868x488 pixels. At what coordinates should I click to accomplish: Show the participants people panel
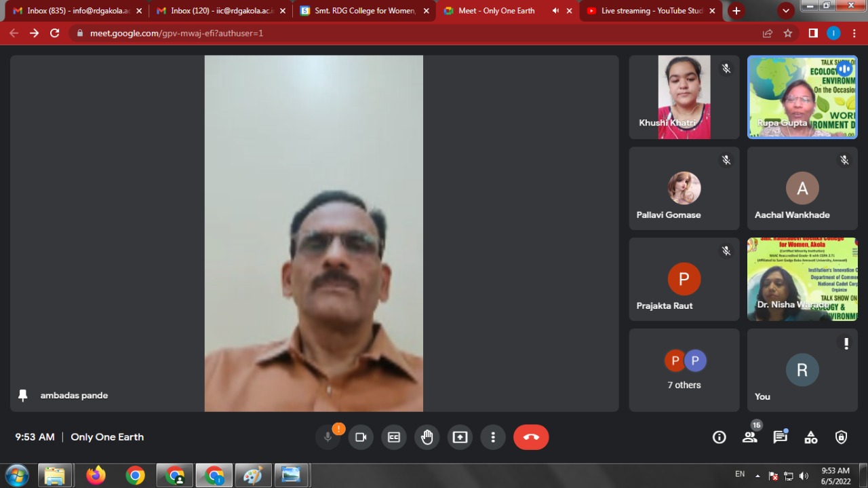(x=749, y=437)
